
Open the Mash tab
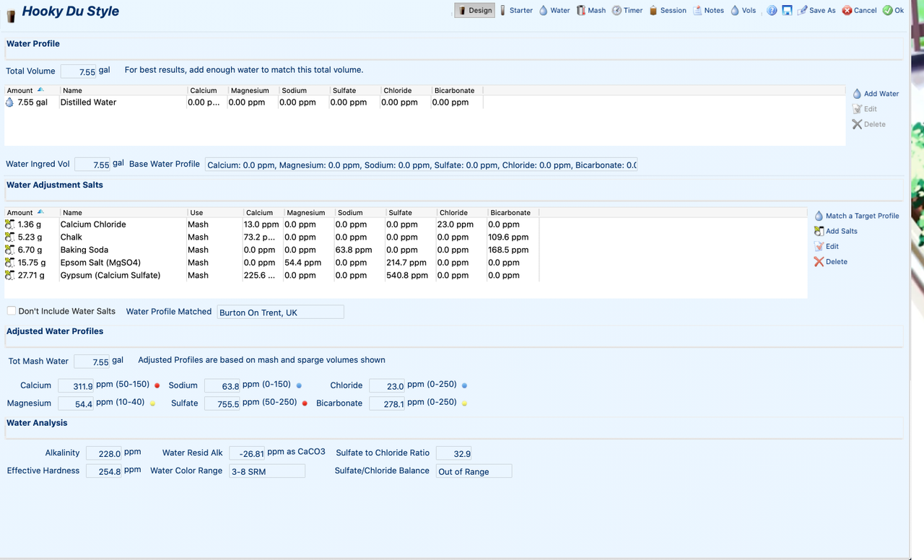[591, 10]
